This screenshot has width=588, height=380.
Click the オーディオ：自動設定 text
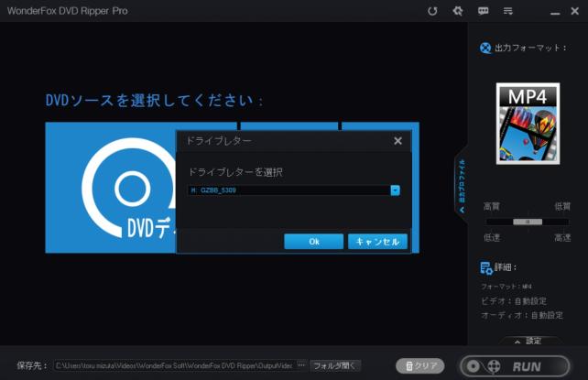[522, 315]
